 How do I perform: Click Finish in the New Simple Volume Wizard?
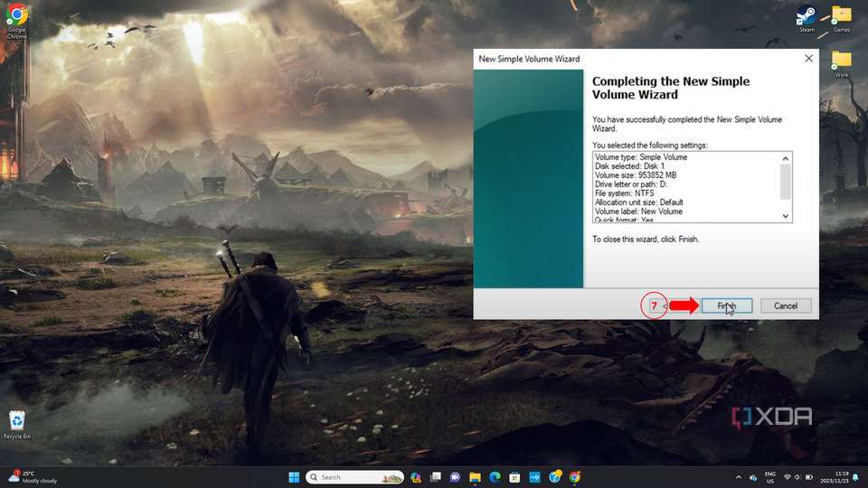coord(727,305)
